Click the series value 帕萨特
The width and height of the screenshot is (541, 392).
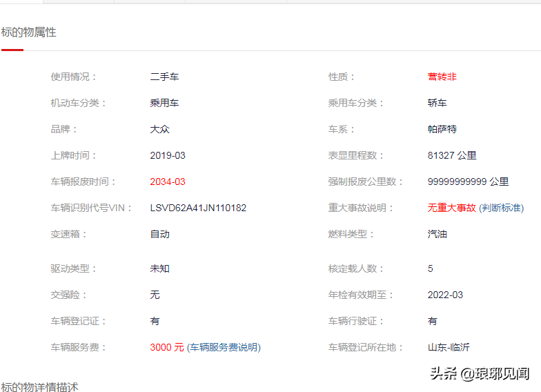(x=442, y=129)
